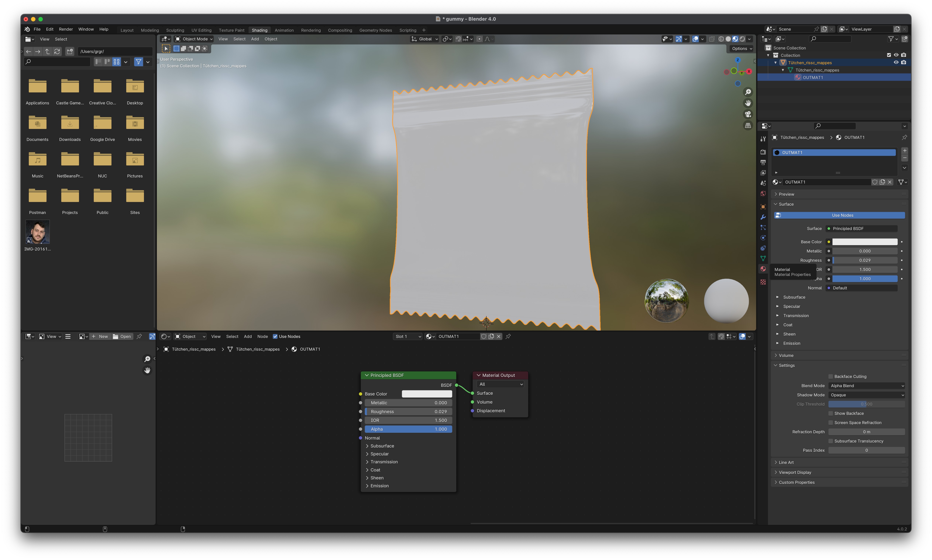Screen dimensions: 932x560
Task: Enable Screen Space Refraction checkbox
Action: click(x=831, y=422)
